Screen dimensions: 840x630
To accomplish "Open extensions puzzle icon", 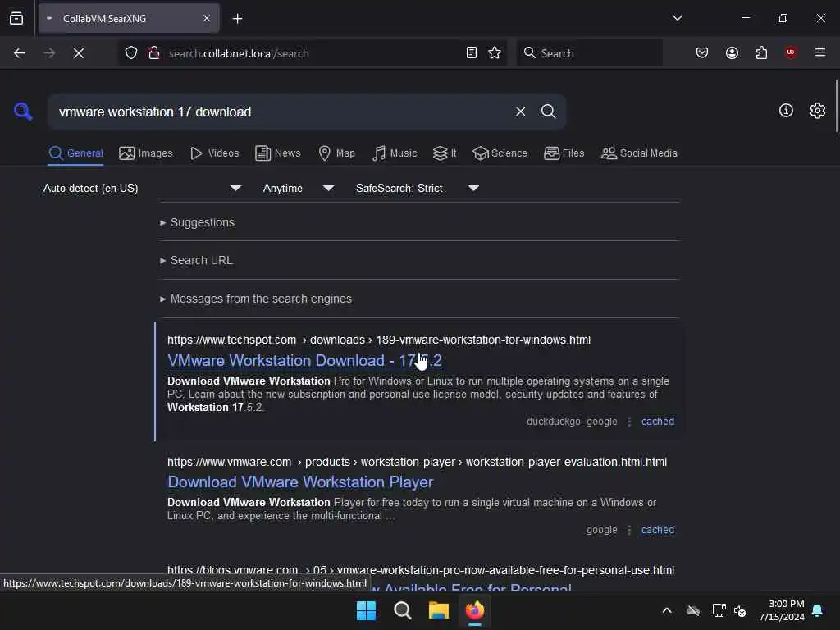I will 761,53.
